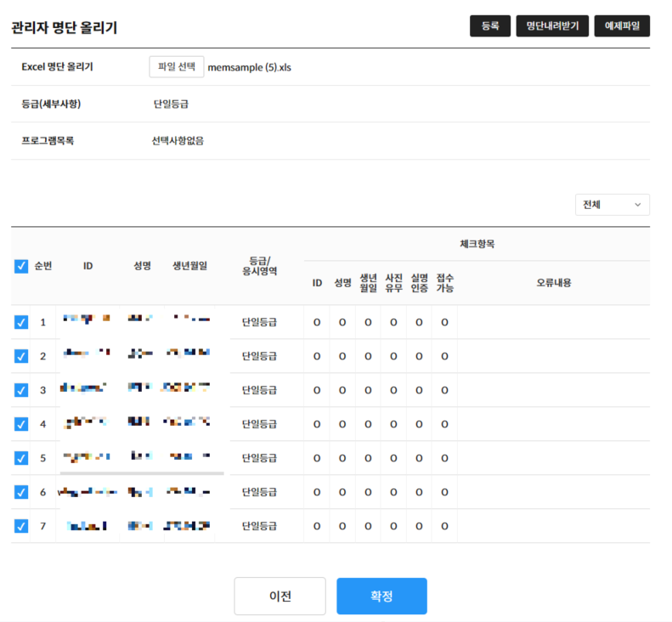Click the 등급/응시영역 column header

(x=259, y=265)
